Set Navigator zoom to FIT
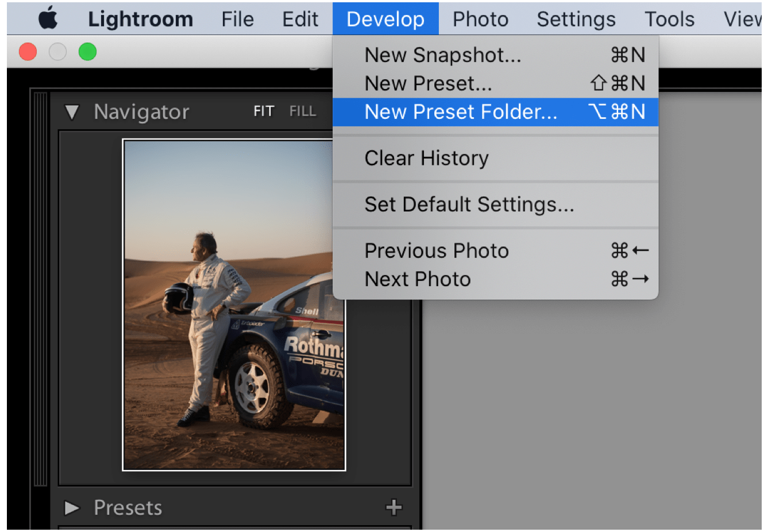Image resolution: width=764 pixels, height=532 pixels. pyautogui.click(x=264, y=111)
